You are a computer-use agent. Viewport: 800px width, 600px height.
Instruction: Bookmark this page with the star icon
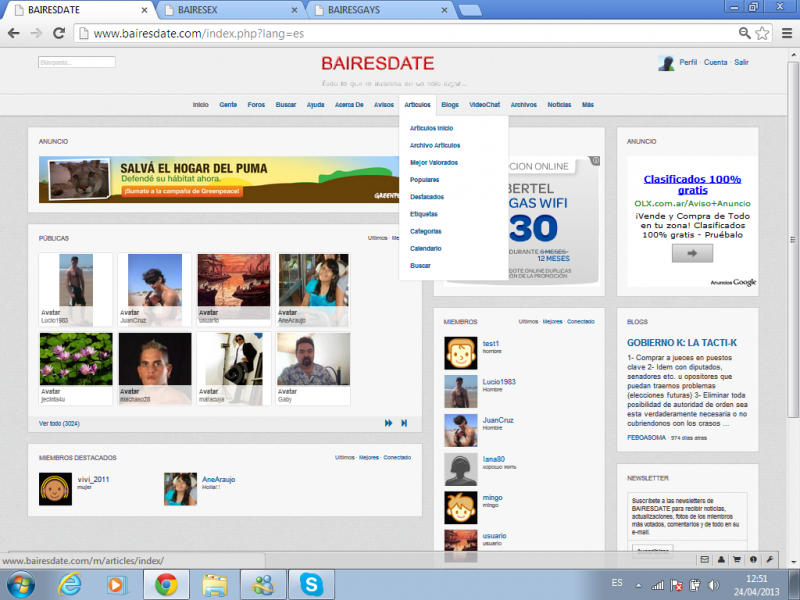762,34
